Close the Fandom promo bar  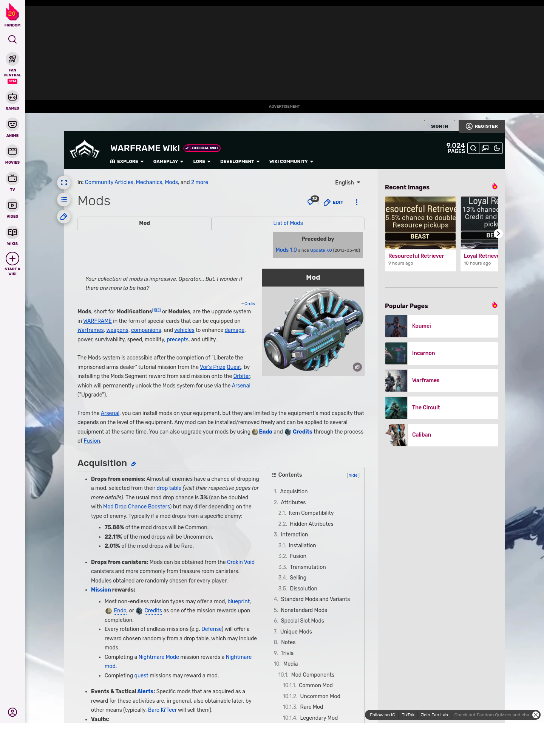536,715
